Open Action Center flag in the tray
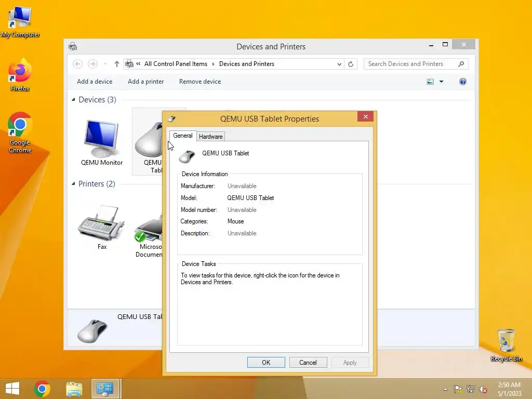 458,389
